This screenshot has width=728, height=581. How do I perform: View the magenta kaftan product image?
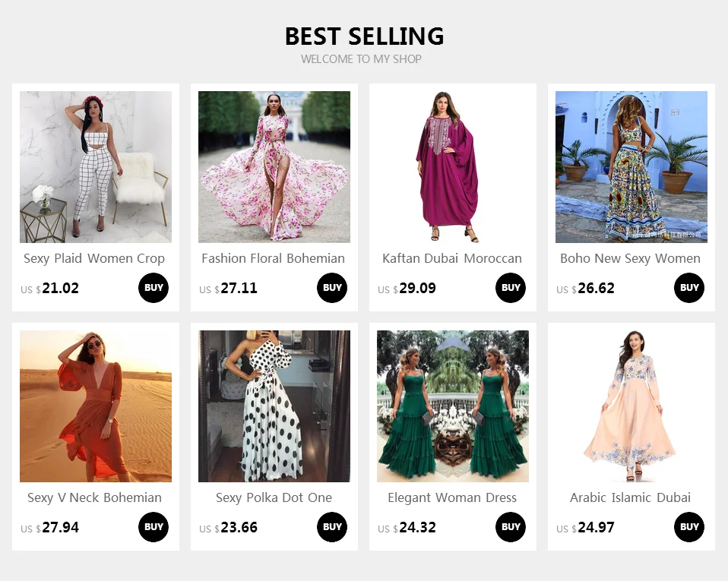pos(453,167)
